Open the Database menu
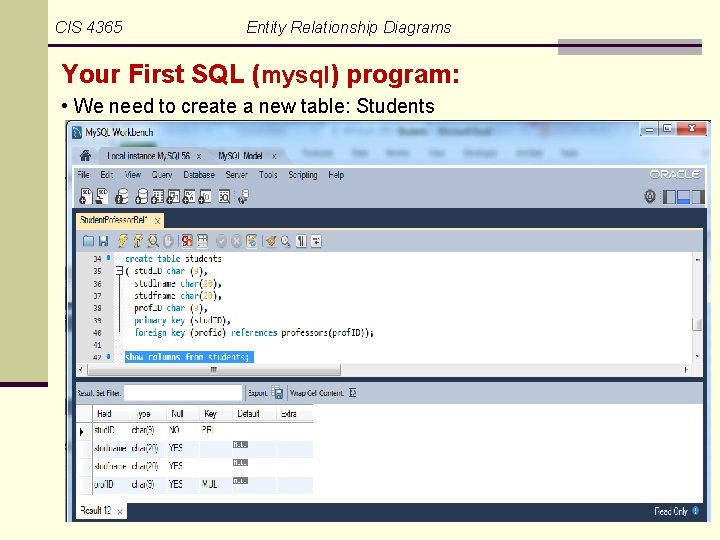 (199, 174)
